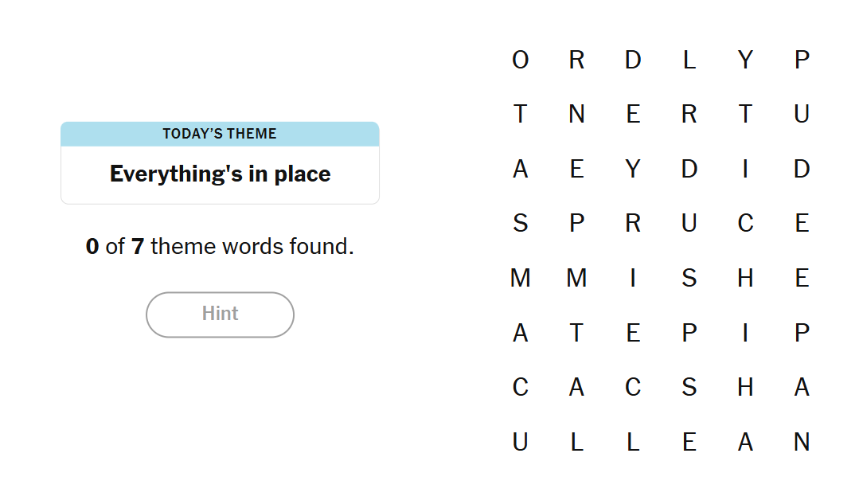
Task: Click the Hint button
Action: pos(220,315)
